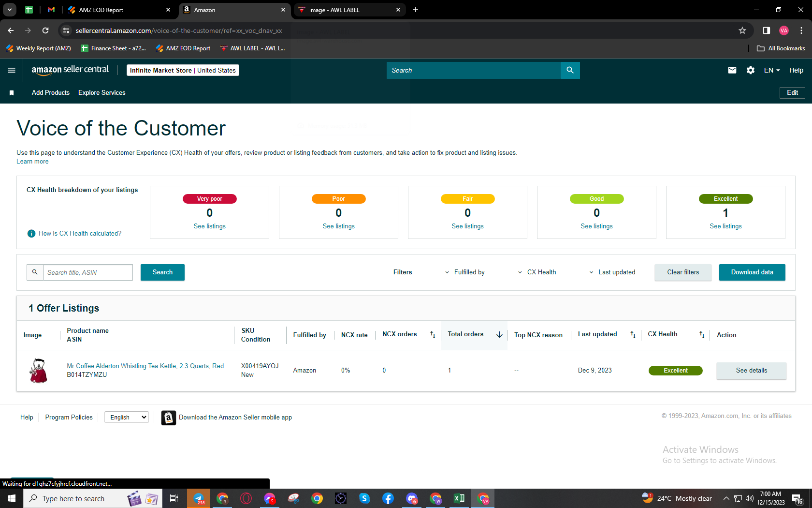Open Excel from the taskbar
The image size is (812, 508).
(459, 498)
